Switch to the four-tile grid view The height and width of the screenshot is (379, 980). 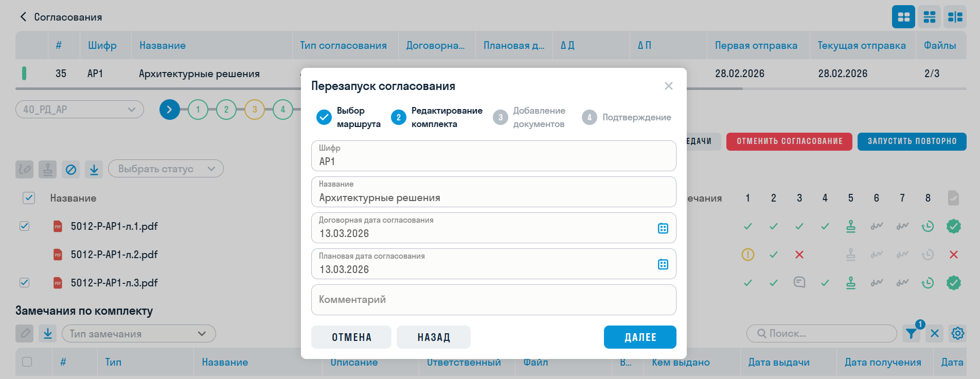click(x=903, y=17)
